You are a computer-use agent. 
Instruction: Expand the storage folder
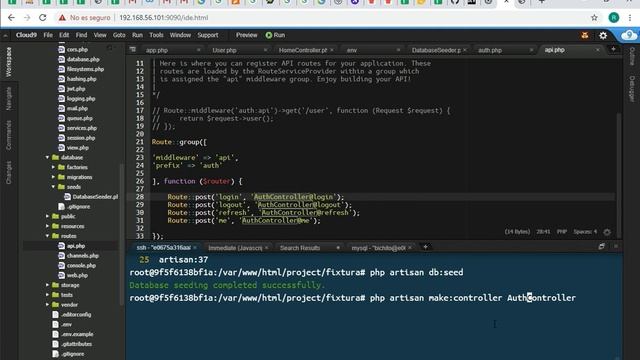(x=47, y=285)
